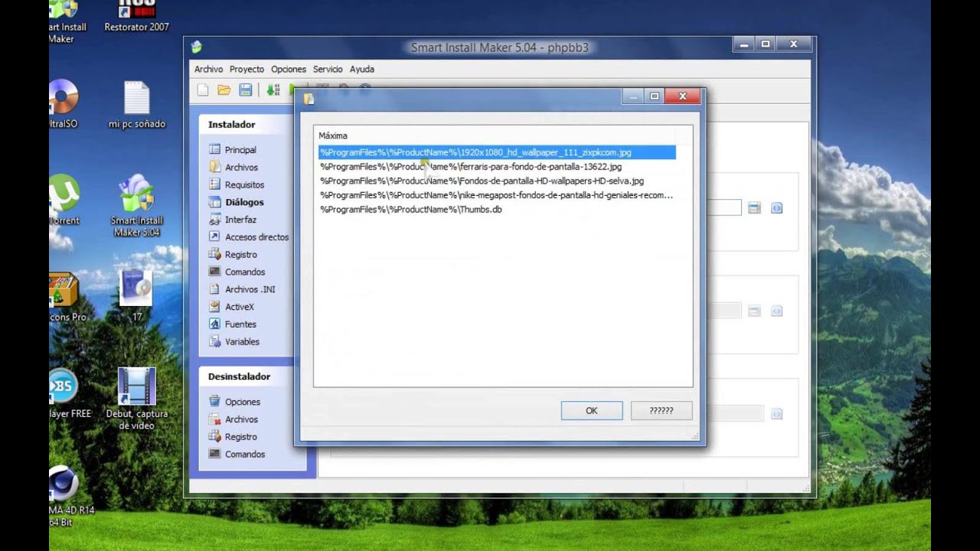This screenshot has width=980, height=551.
Task: Select the nike-megapost-fondos-de-pantalla row
Action: 497,195
